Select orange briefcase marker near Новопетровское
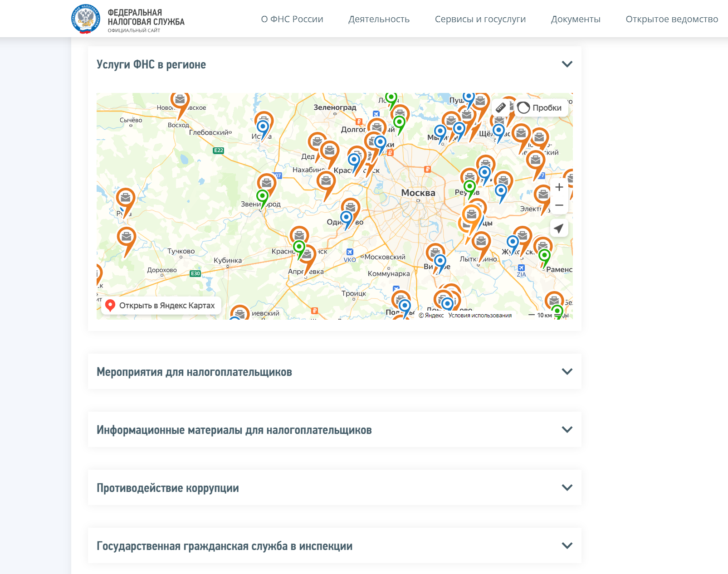Image resolution: width=728 pixels, height=574 pixels. click(x=180, y=99)
